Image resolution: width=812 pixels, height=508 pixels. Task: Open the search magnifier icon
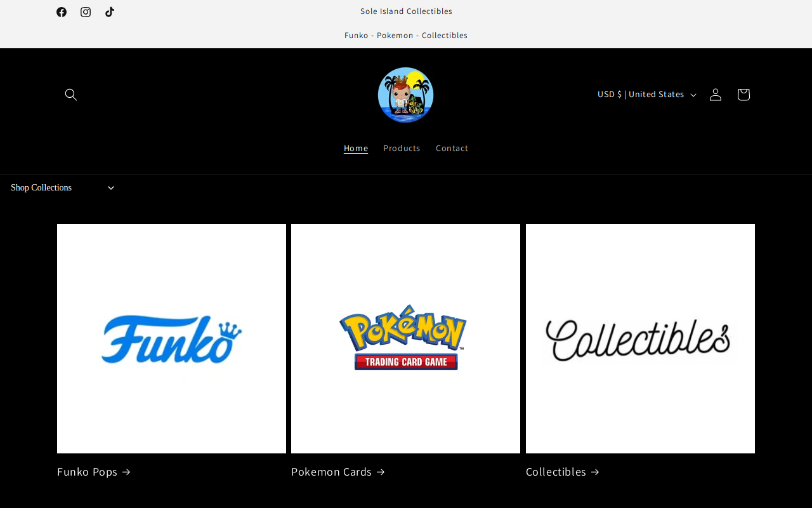pos(71,95)
